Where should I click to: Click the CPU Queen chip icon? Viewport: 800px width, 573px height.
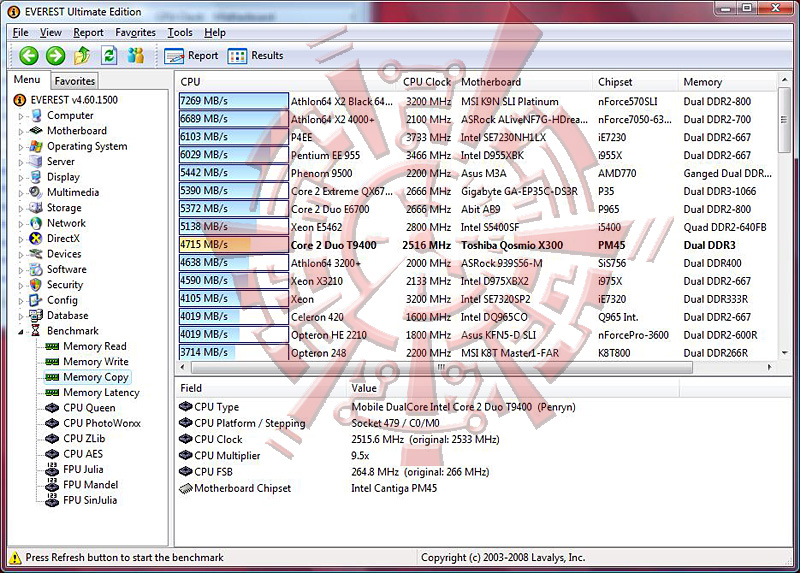(52, 408)
